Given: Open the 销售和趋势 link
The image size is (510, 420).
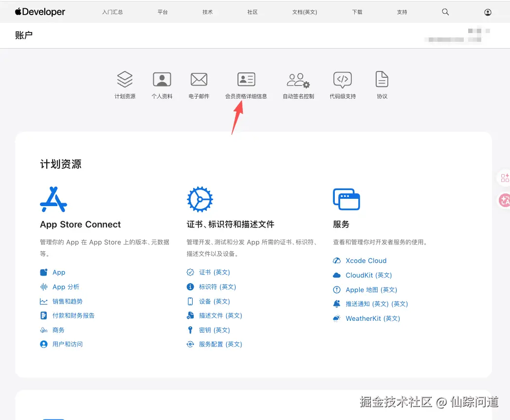Looking at the screenshot, I should point(68,301).
